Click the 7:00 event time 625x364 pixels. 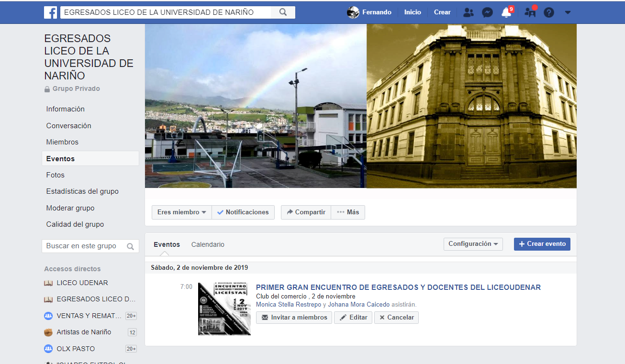(x=186, y=287)
